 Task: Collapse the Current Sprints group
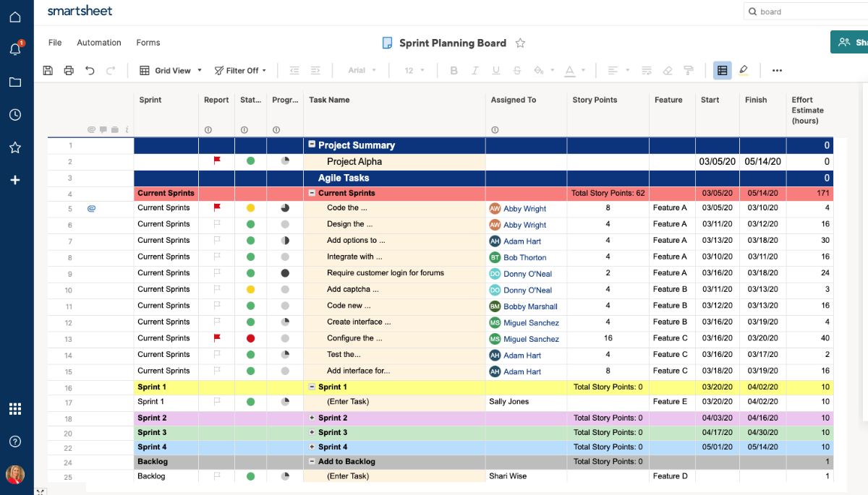[x=312, y=193]
